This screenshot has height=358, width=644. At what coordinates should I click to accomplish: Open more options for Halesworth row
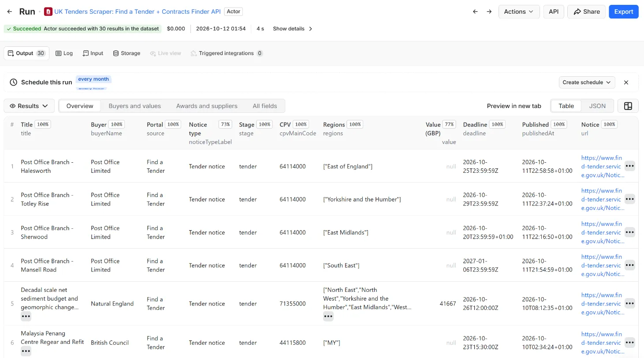(x=630, y=166)
